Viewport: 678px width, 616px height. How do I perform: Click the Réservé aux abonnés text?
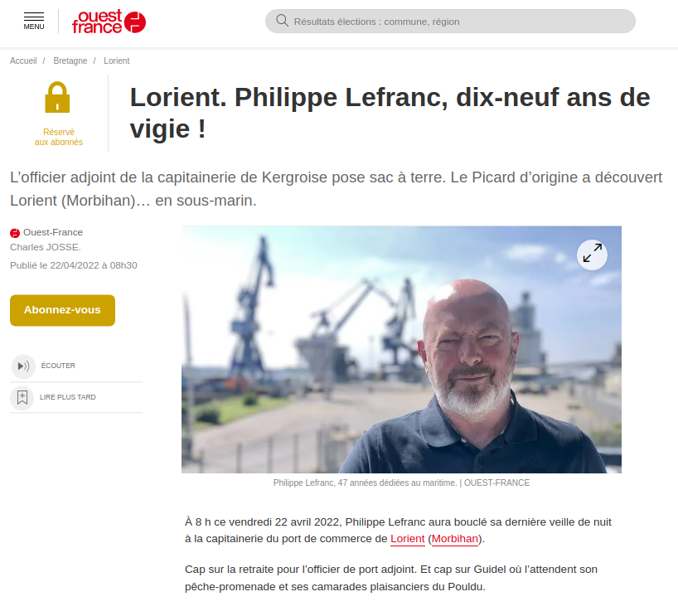coord(58,137)
